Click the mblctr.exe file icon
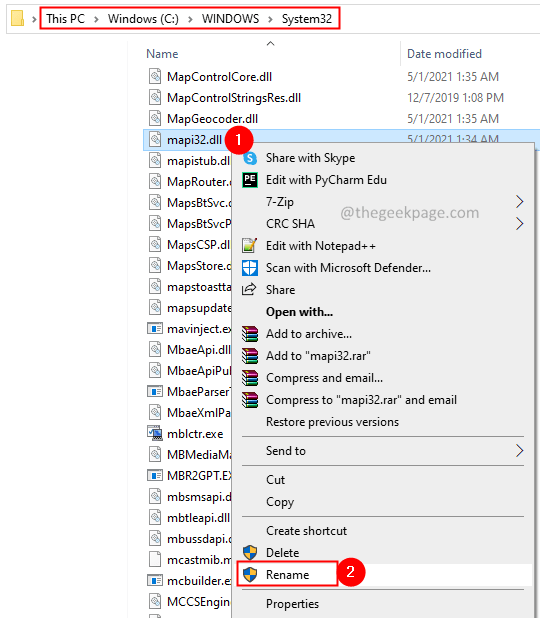 click(155, 433)
